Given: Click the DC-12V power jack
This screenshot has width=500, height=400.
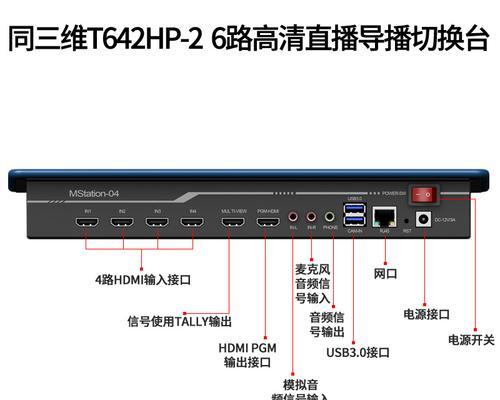Looking at the screenshot, I should tap(423, 219).
